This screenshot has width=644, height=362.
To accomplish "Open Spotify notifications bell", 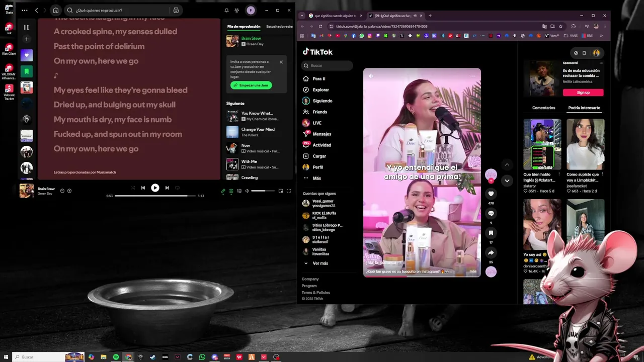I will coord(226,10).
